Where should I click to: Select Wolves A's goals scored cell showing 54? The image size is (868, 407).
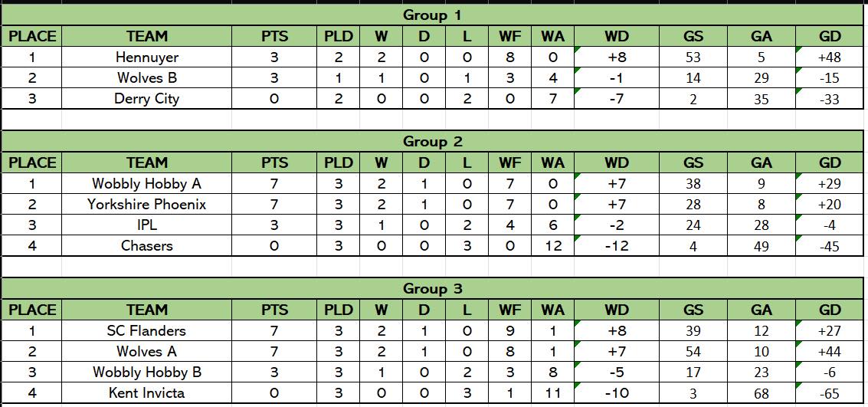(x=693, y=352)
